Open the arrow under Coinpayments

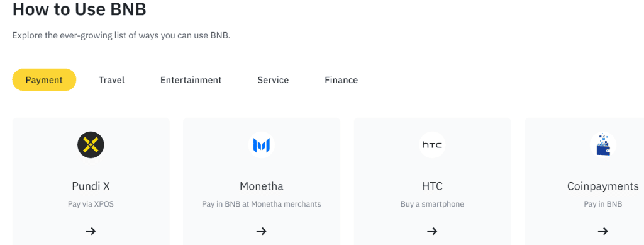[603, 231]
